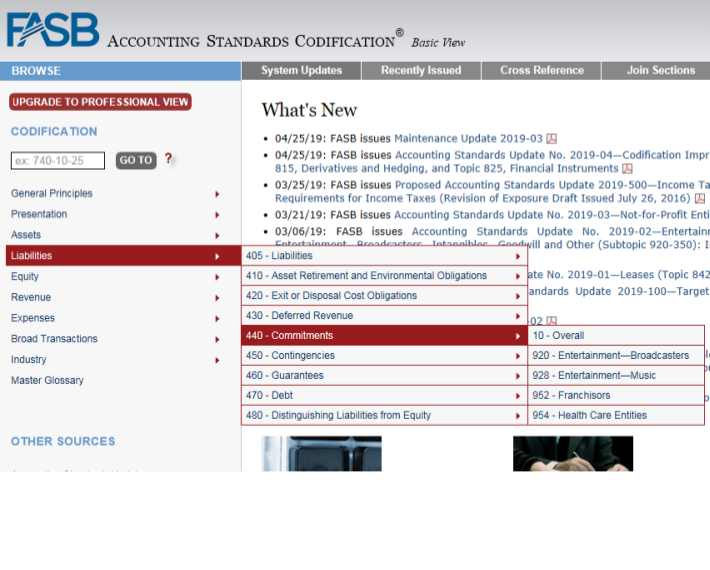This screenshot has width=710, height=570.
Task: Click General Principles in browse list
Action: tap(52, 193)
